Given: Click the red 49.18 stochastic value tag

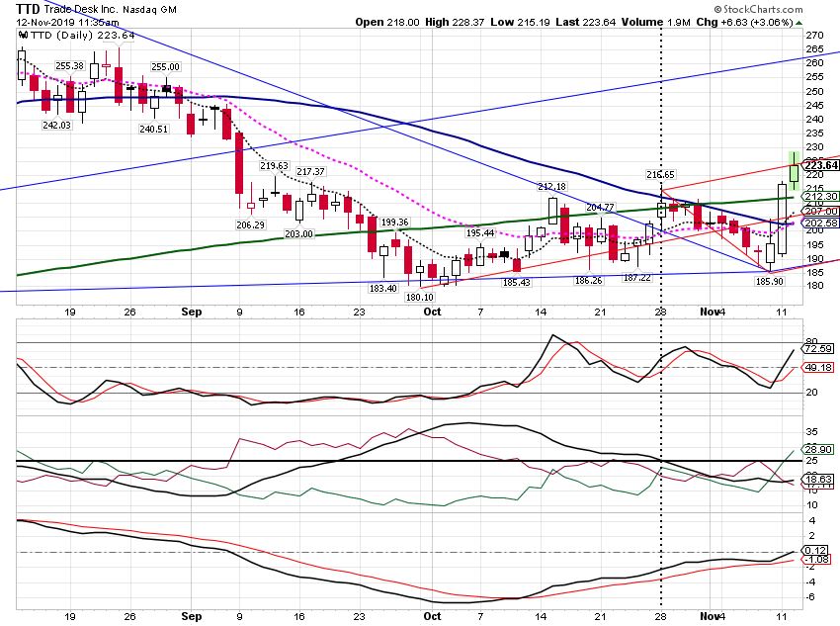Looking at the screenshot, I should coord(818,368).
